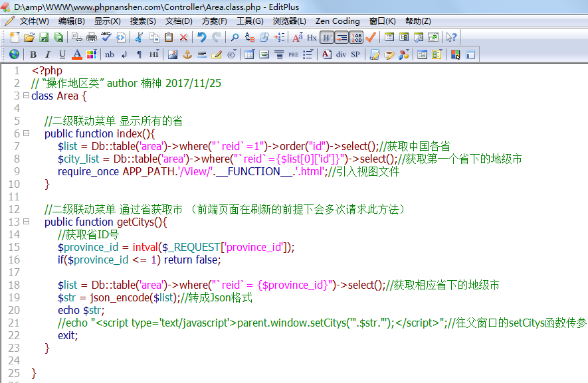The height and width of the screenshot is (383, 588).
Task: Insert a line break tag
Action: click(x=124, y=54)
